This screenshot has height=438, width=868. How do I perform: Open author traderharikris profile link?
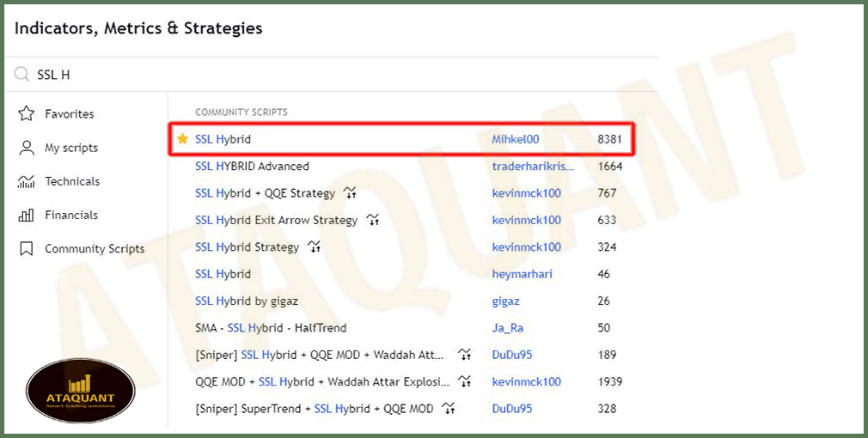(533, 166)
